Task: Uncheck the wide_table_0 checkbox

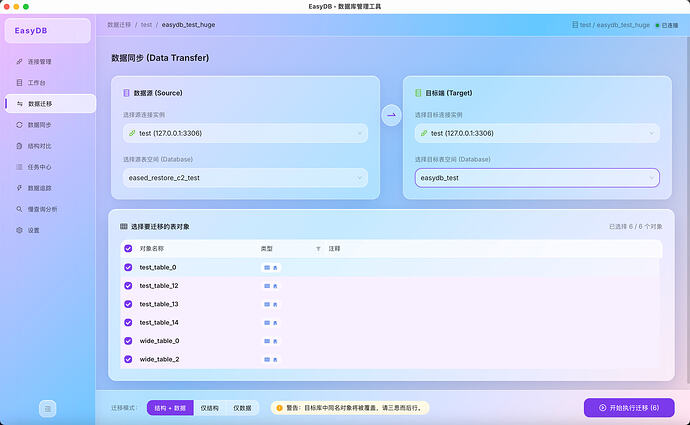Action: coord(128,341)
